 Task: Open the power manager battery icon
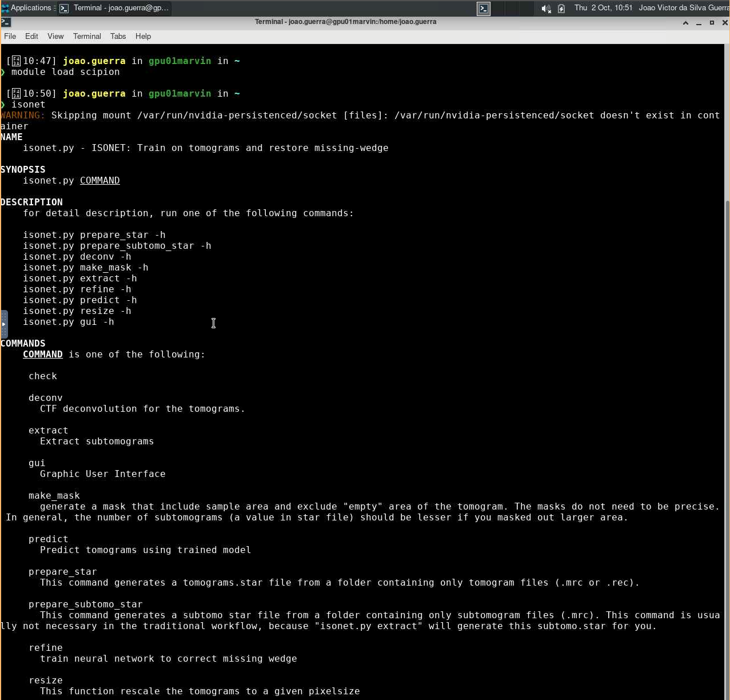coord(561,8)
